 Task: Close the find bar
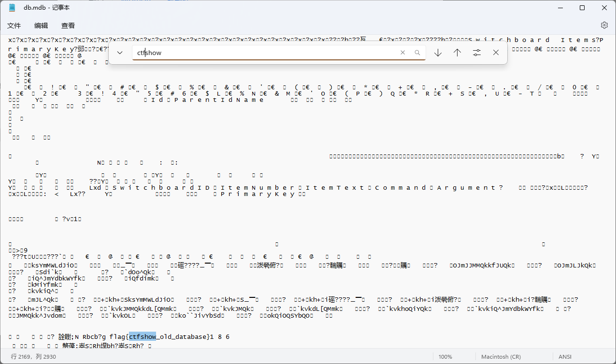point(496,53)
